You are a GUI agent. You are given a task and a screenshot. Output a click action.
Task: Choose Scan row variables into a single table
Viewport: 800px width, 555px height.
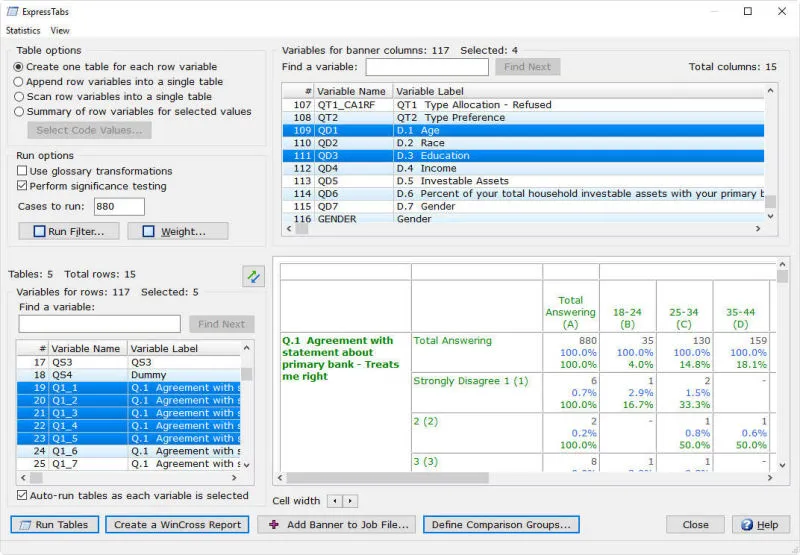19,97
